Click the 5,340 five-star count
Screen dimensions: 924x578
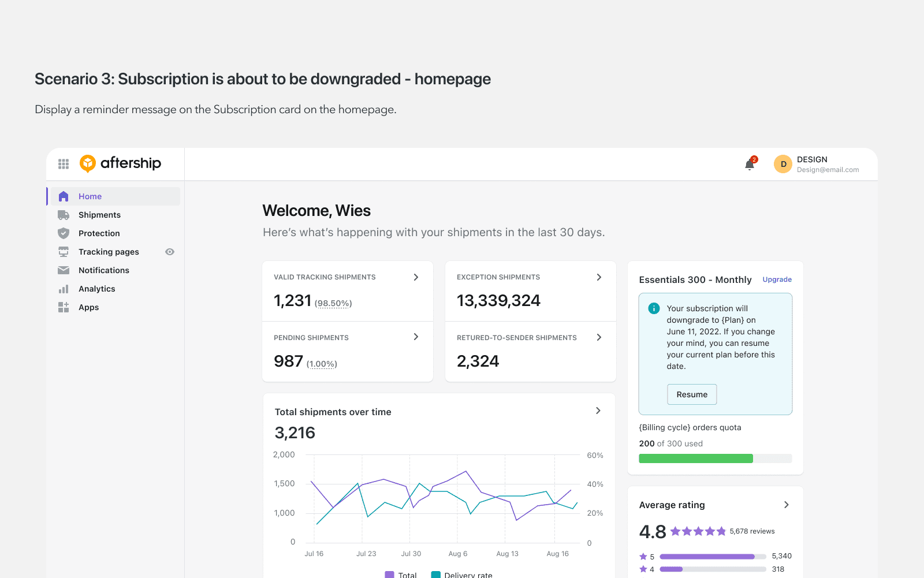782,556
